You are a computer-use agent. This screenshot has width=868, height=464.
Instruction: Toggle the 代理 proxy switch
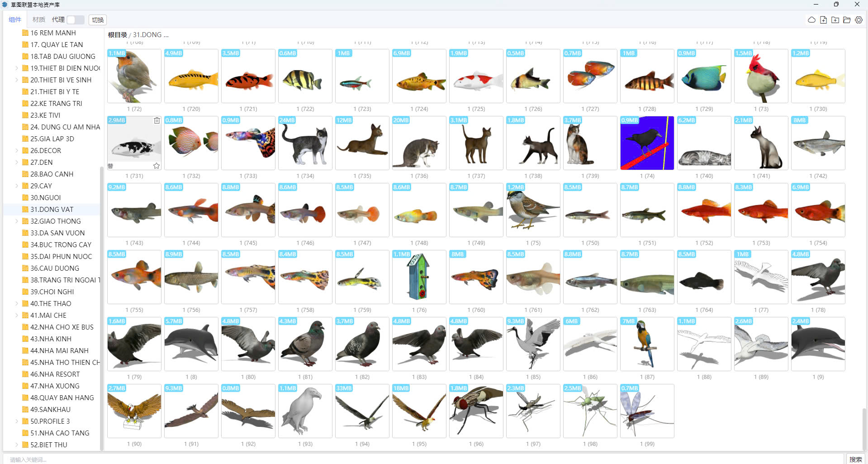click(75, 20)
